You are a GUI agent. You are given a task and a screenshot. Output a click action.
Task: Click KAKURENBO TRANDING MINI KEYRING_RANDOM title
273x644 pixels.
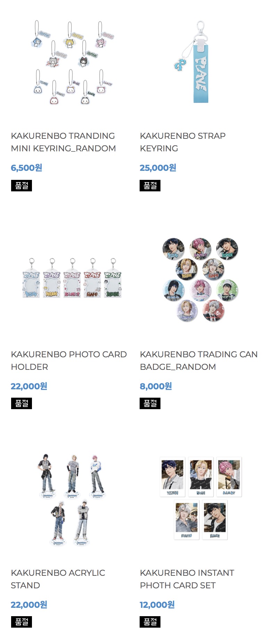63,142
